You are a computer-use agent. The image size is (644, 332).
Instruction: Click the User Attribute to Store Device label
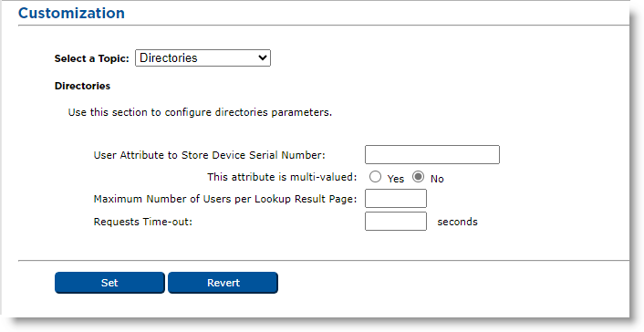coord(210,155)
